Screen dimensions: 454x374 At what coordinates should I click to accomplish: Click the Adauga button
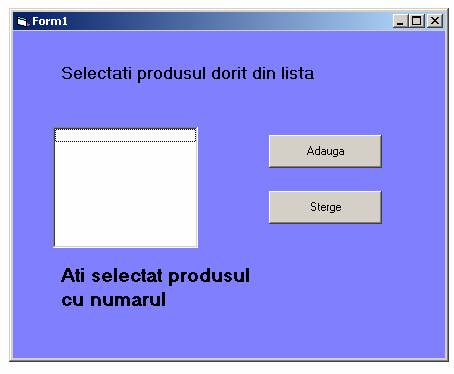click(325, 151)
